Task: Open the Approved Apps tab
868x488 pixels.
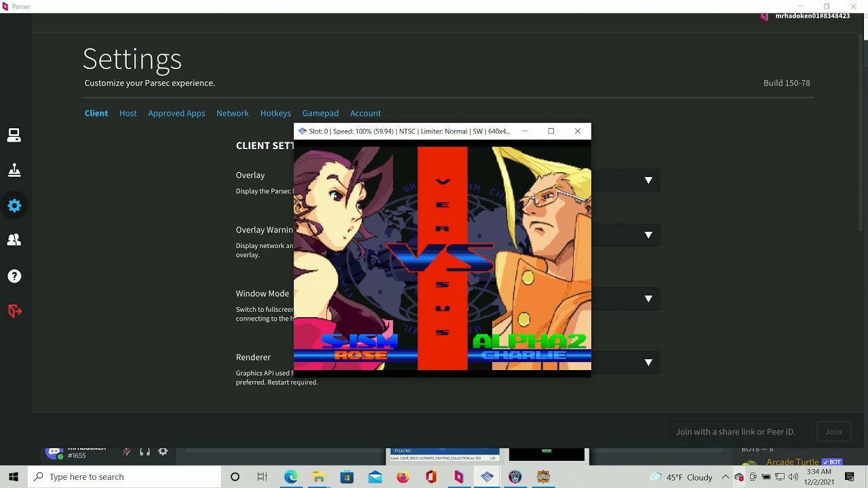Action: [x=176, y=113]
